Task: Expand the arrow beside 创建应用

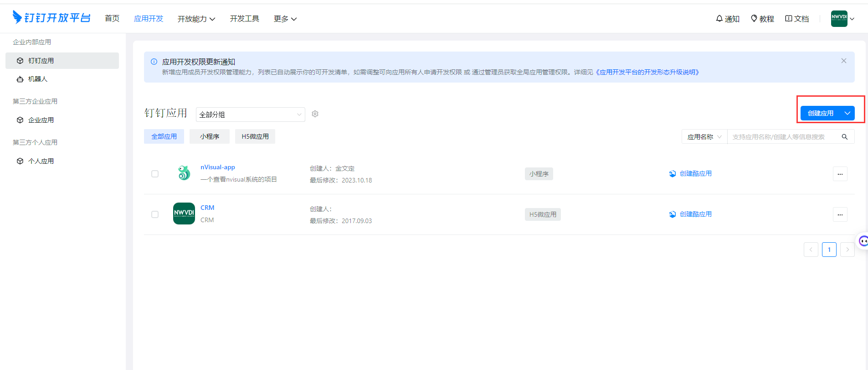Action: 847,113
